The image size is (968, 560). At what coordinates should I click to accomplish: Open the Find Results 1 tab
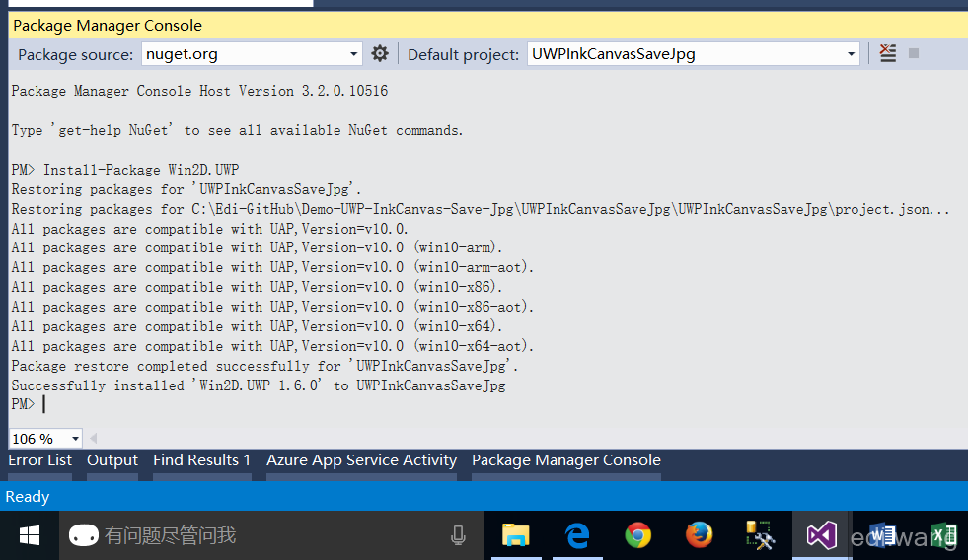pyautogui.click(x=202, y=460)
